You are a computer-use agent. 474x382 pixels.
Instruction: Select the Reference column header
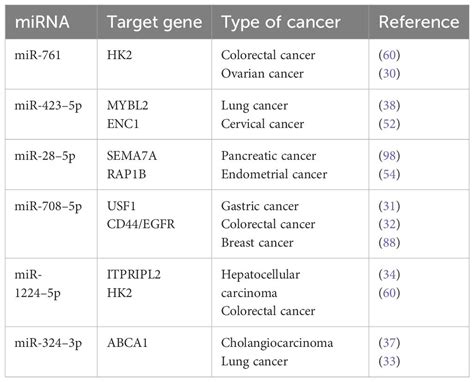pos(419,22)
